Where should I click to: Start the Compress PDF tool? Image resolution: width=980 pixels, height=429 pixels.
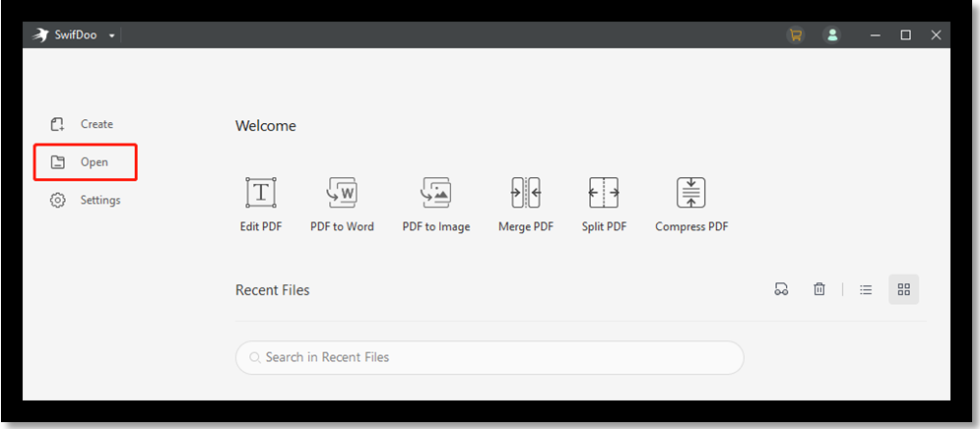(691, 205)
